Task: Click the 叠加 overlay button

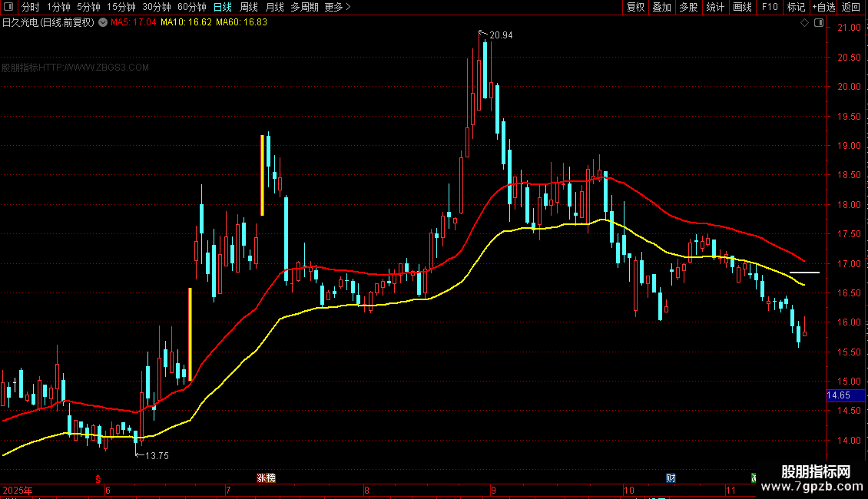Action: [x=661, y=7]
